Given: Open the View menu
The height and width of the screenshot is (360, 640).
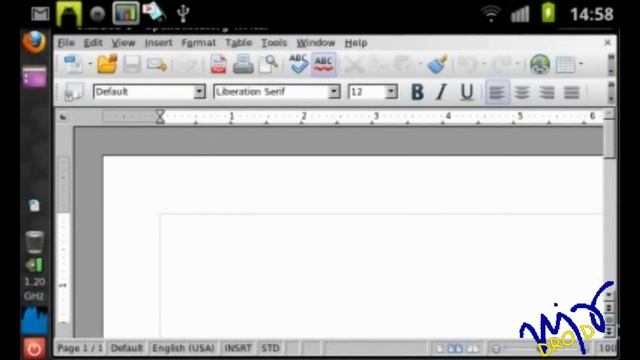Looking at the screenshot, I should click(x=123, y=43).
